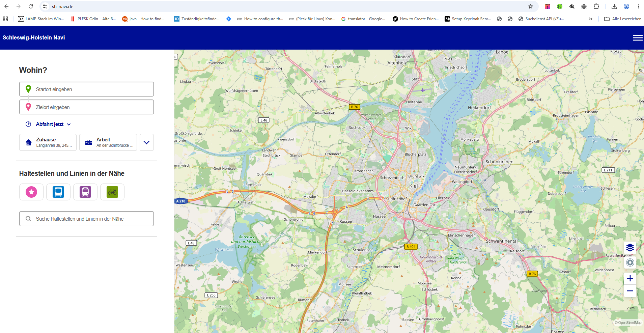Screen dimensions: 644x333
Task: Choose Arbeit as saved place
Action: (108, 142)
